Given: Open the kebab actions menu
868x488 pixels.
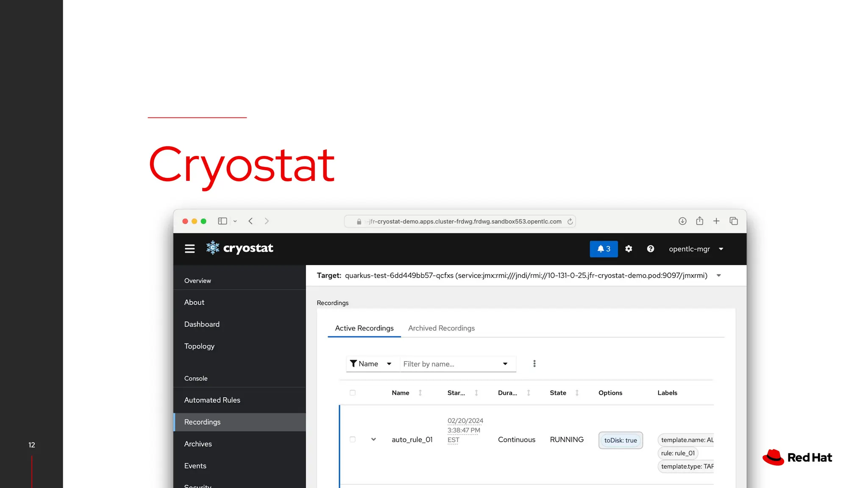Looking at the screenshot, I should 534,364.
